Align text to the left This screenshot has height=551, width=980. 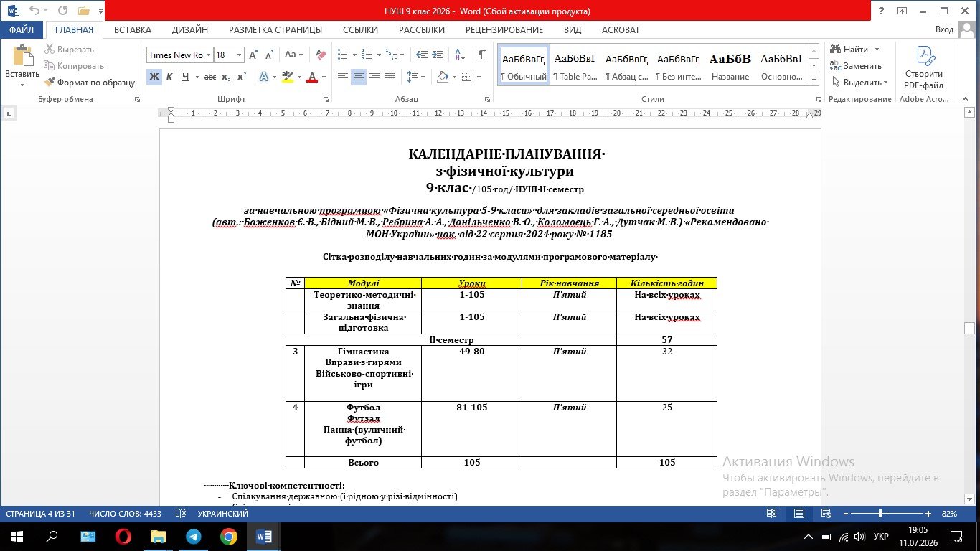tap(343, 77)
